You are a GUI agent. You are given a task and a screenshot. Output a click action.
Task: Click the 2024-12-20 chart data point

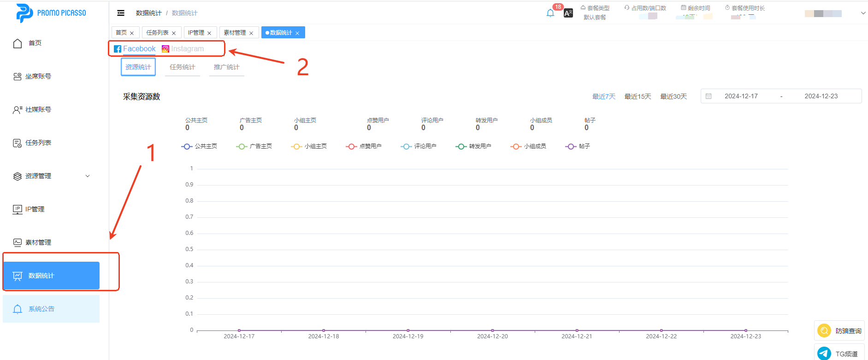(492, 330)
